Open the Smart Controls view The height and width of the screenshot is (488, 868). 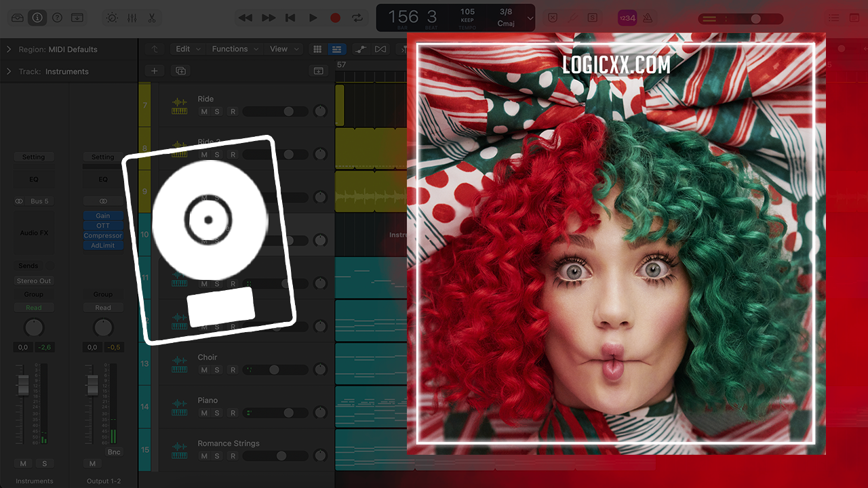[112, 18]
